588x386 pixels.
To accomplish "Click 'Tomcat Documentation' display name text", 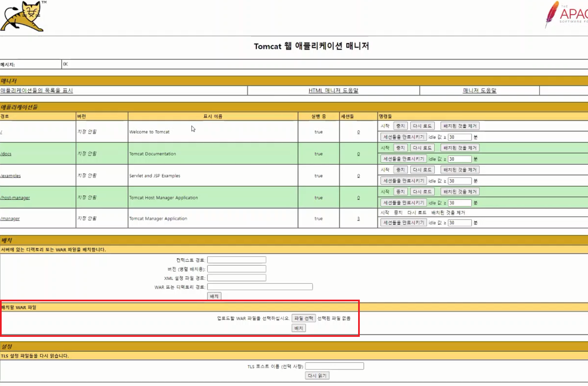I will pos(152,154).
